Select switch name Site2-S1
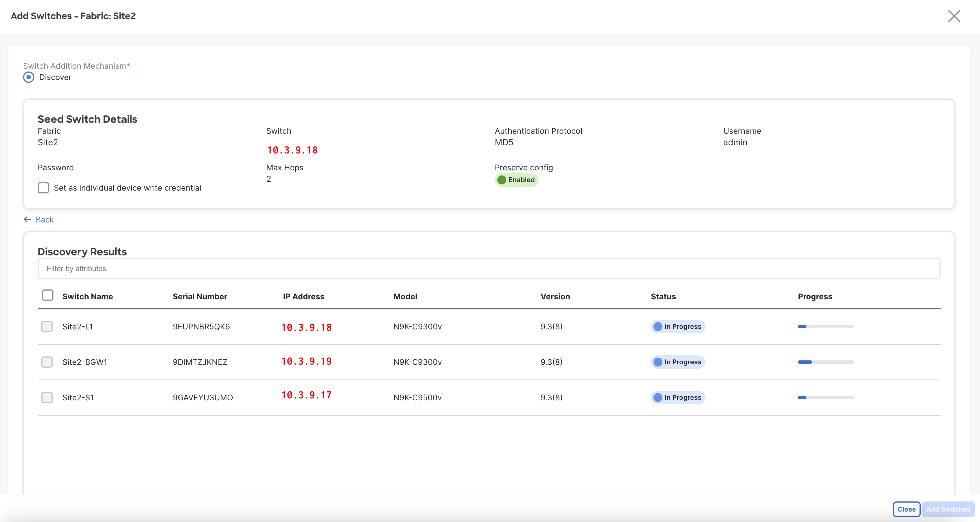The image size is (980, 522). (x=78, y=397)
